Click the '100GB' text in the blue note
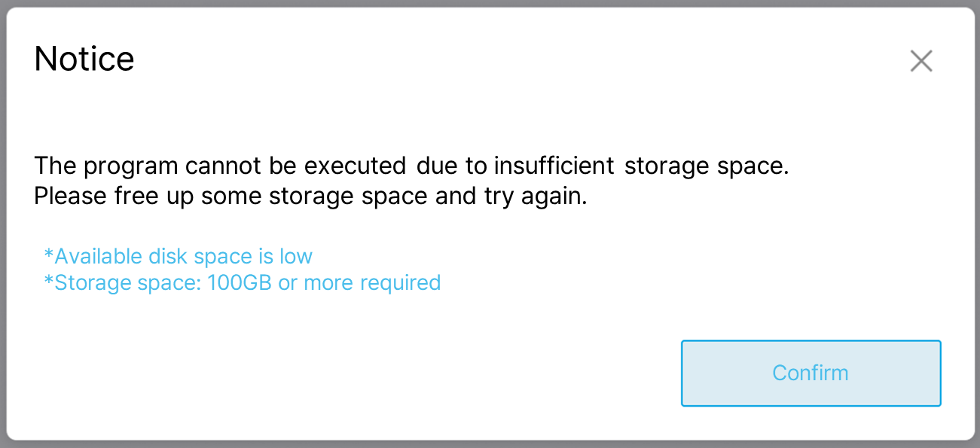Viewport: 980px width, 448px height. pyautogui.click(x=235, y=283)
